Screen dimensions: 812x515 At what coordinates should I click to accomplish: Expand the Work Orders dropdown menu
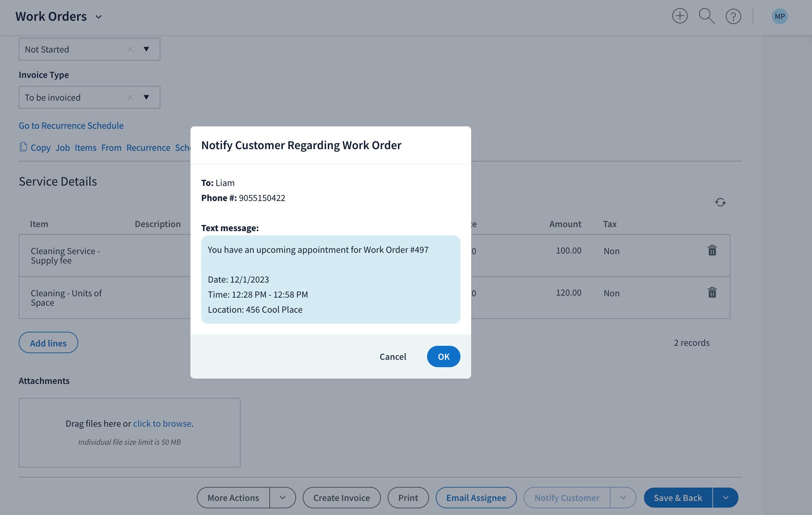(100, 15)
